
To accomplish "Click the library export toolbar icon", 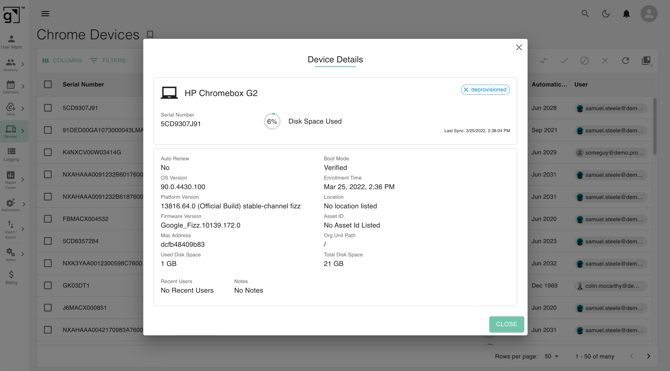I will click(x=646, y=61).
